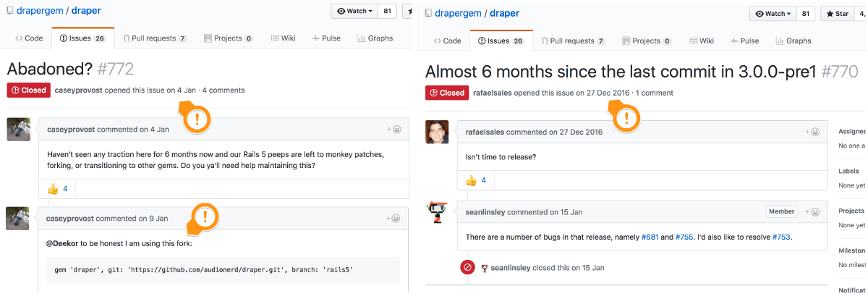This screenshot has height=299, width=868.
Task: Open the draper repository link in the right page
Action: [504, 13]
